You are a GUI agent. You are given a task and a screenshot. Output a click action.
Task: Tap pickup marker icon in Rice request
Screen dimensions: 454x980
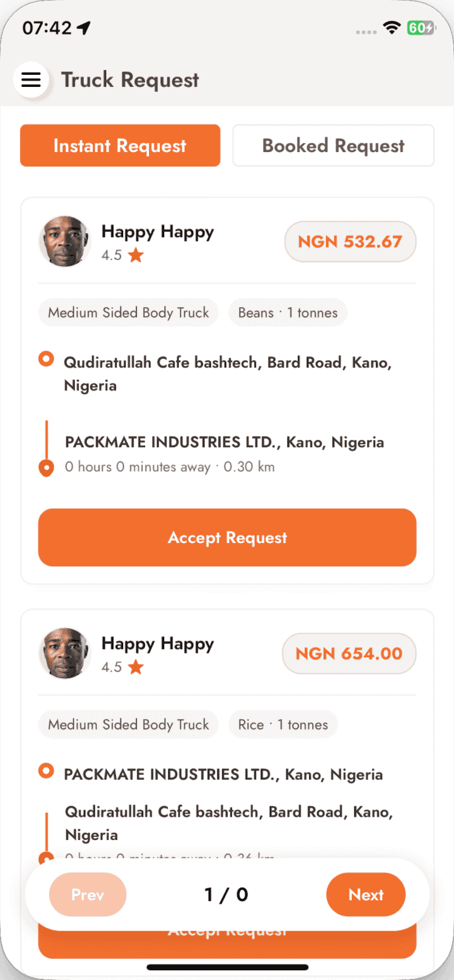tap(46, 771)
